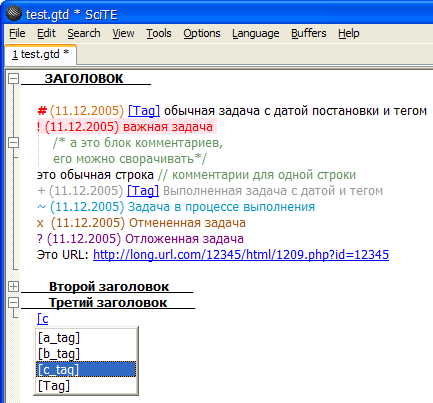Open the long.url.com hyperlink
Screen dimensions: 433x403
(241, 255)
